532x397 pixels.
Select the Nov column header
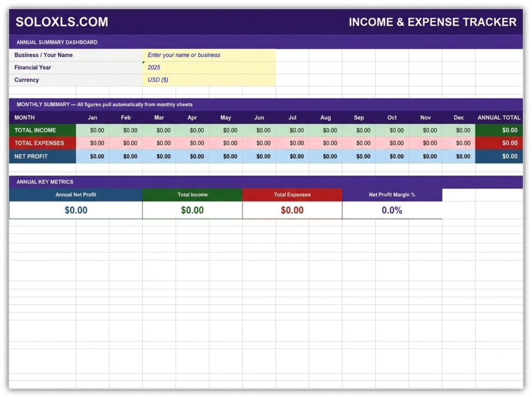425,117
